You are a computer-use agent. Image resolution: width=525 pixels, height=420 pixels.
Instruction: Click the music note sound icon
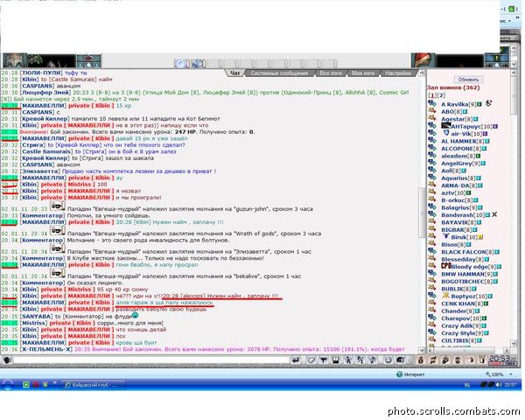373,360
